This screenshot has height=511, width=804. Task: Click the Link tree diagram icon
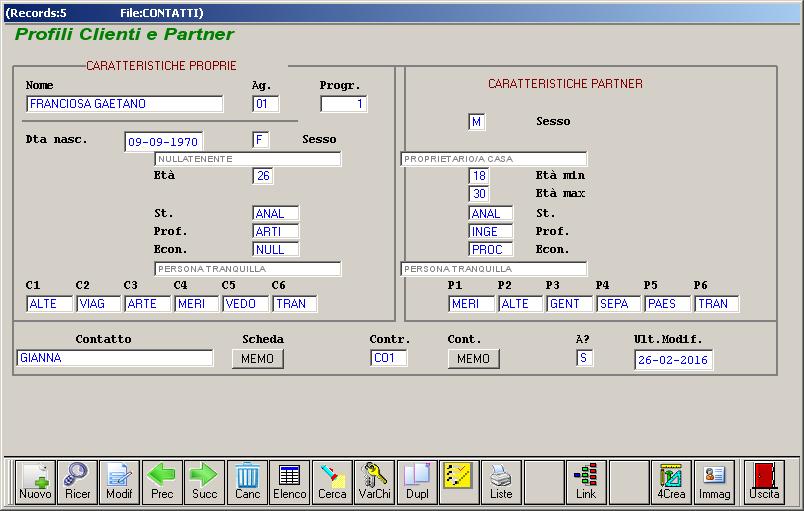click(586, 482)
